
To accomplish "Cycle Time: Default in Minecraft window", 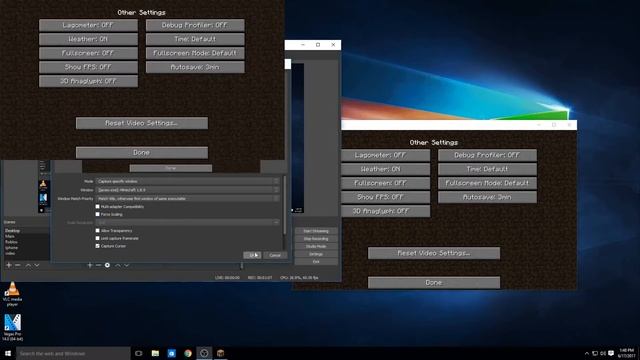I will 487,169.
